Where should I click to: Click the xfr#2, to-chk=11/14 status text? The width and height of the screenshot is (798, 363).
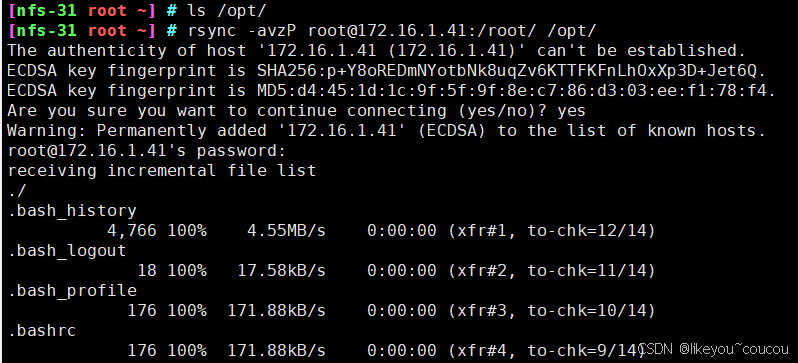tap(552, 271)
